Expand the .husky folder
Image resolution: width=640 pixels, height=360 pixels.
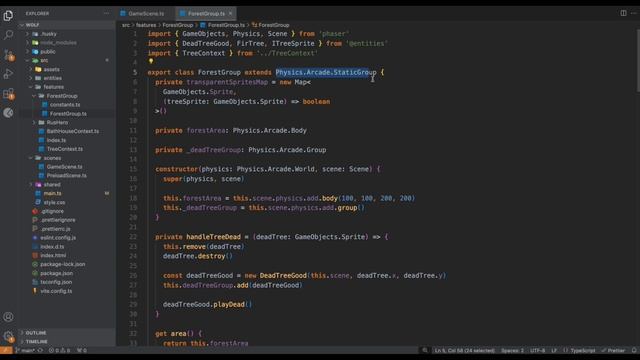click(x=67, y=34)
